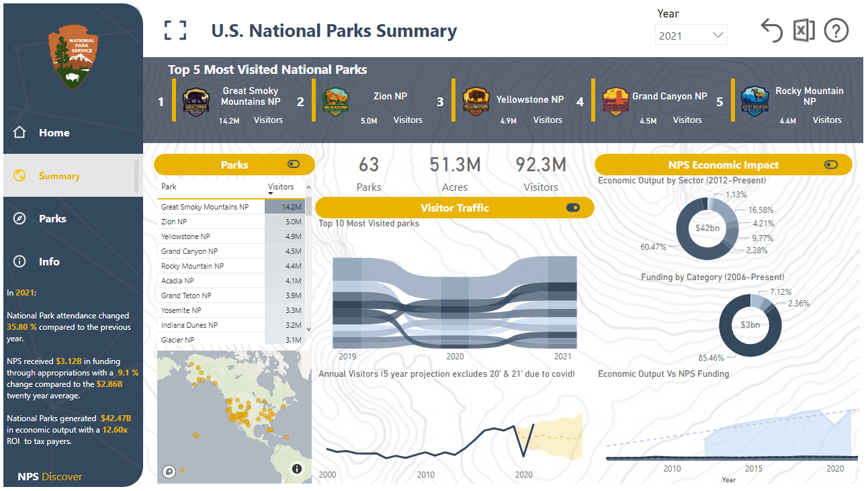Toggle the Parks panel switch
The image size is (868, 491).
click(x=294, y=165)
